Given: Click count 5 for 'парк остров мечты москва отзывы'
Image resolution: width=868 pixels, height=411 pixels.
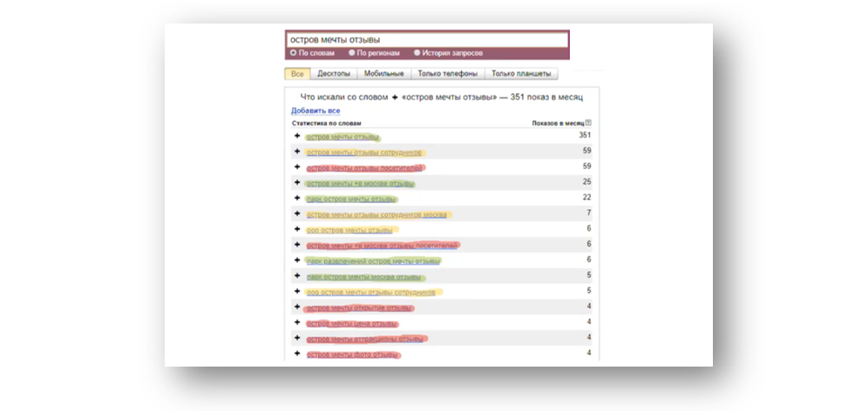Looking at the screenshot, I should (589, 275).
